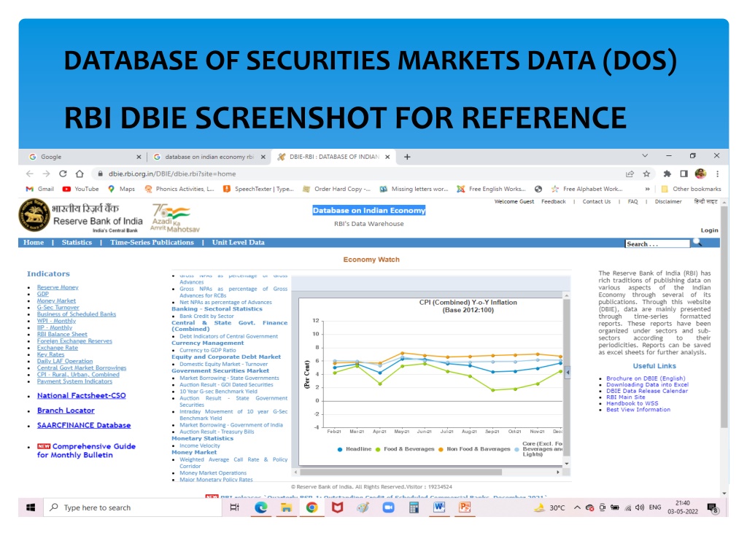Open the YouTube bookmark

[80, 189]
